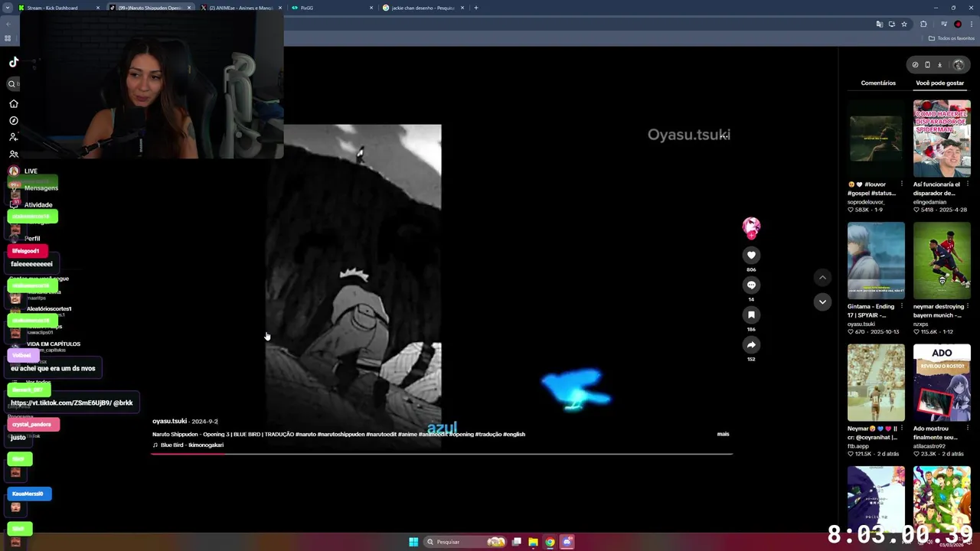Open a new browser tab
The width and height of the screenshot is (980, 551).
[476, 8]
